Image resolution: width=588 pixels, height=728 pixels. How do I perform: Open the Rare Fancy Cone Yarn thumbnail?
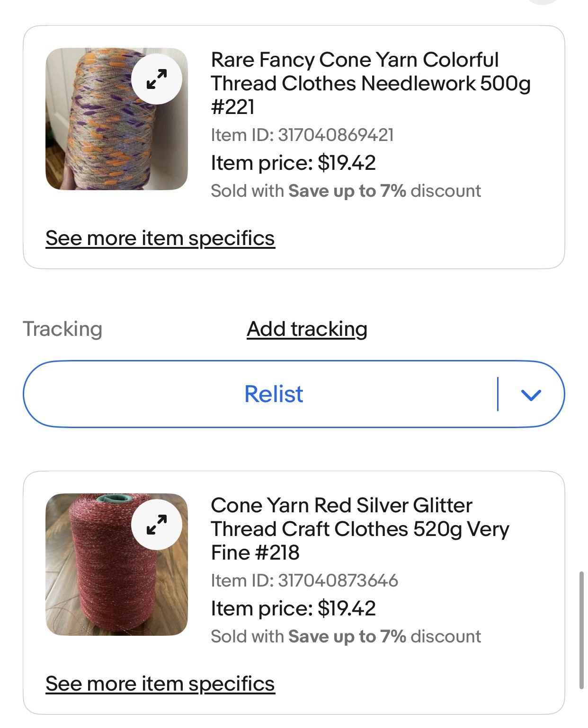116,119
